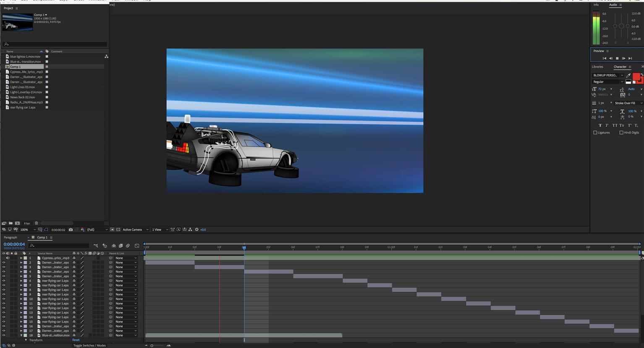The width and height of the screenshot is (644, 348).
Task: Select the Comp 1 timeline tab
Action: tap(42, 238)
